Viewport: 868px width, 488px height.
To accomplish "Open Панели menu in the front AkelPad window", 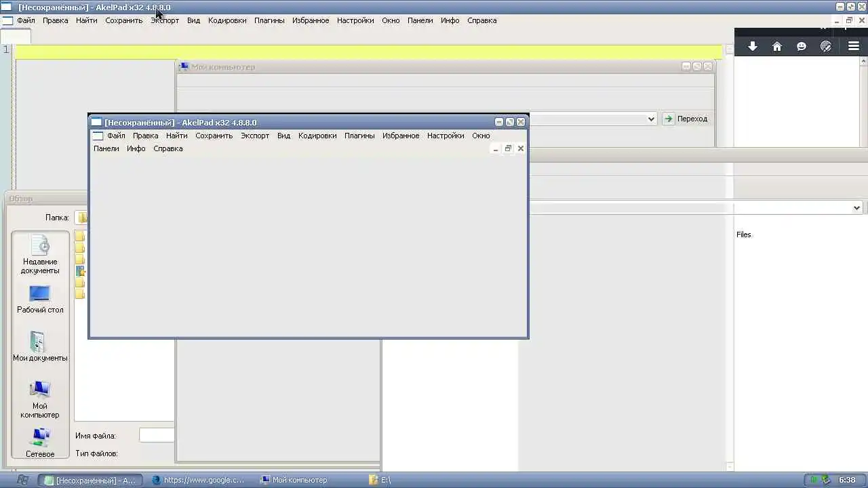I will 106,148.
